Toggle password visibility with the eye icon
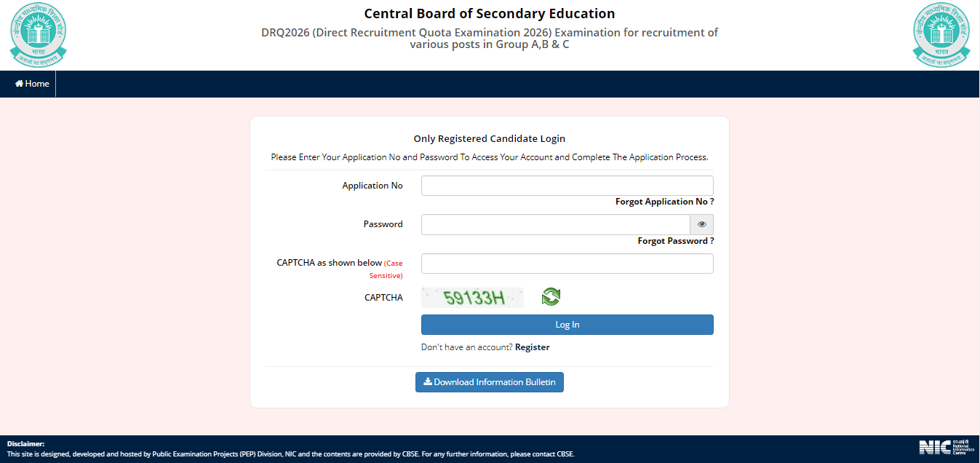 coord(701,224)
